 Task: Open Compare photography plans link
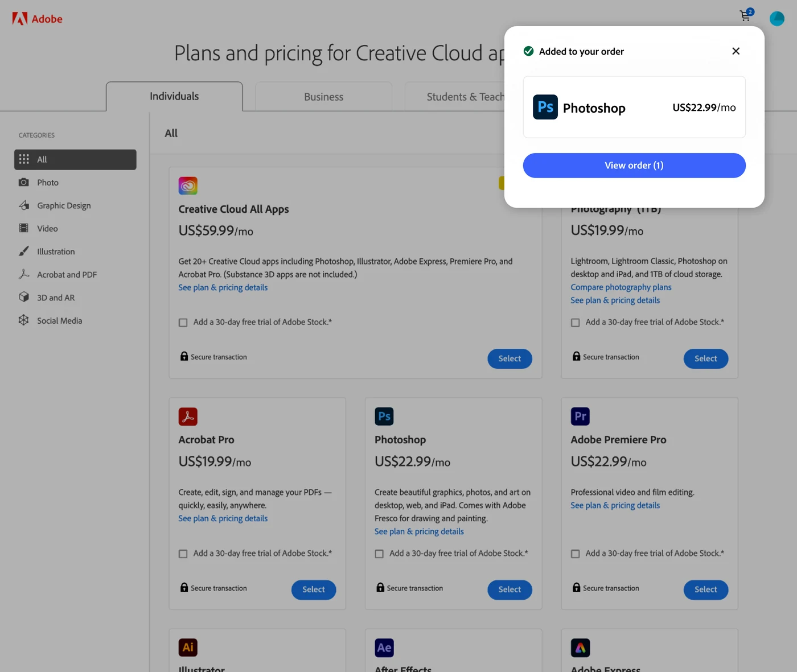click(621, 287)
